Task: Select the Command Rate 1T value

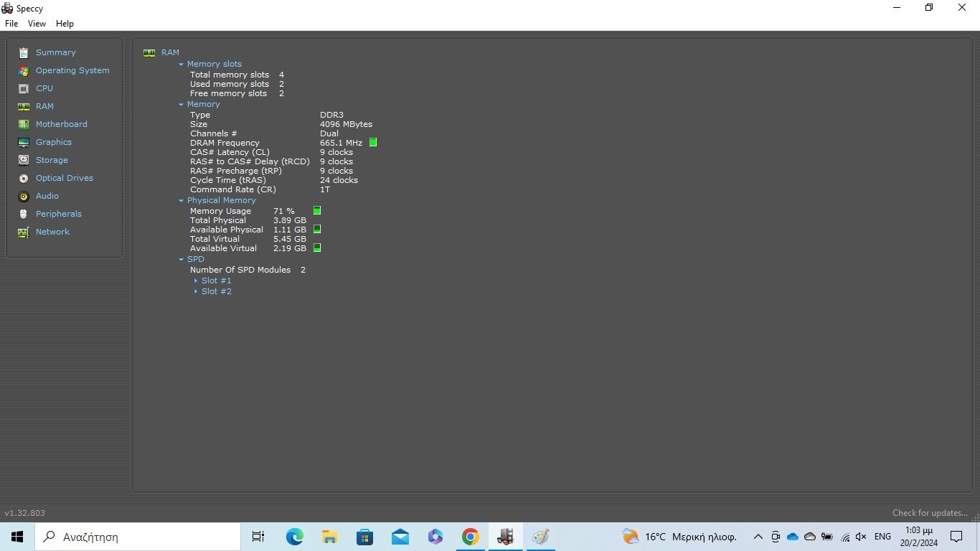Action: click(x=325, y=189)
